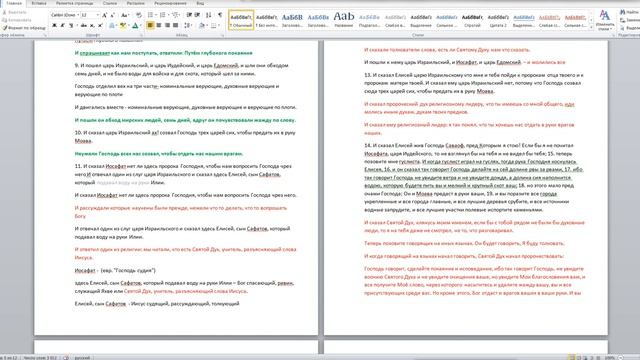The width and height of the screenshot is (640, 360).
Task: Click the русский language indicator
Action: pos(82,358)
